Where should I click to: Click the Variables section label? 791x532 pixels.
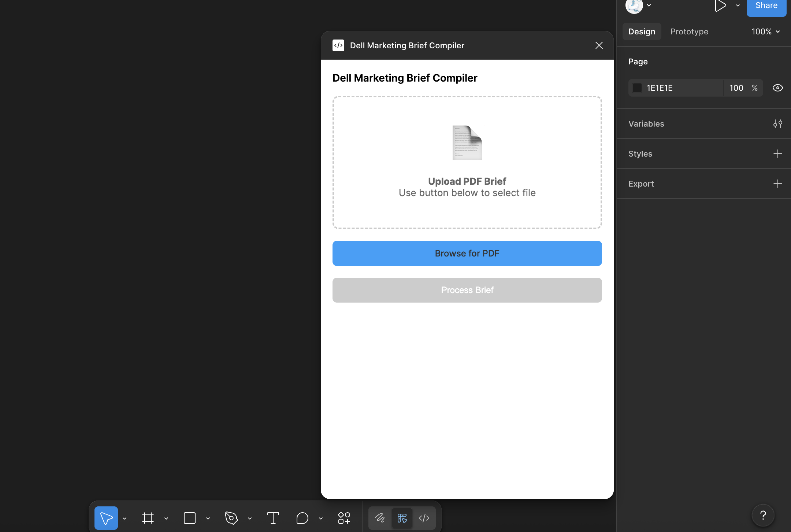[646, 124]
